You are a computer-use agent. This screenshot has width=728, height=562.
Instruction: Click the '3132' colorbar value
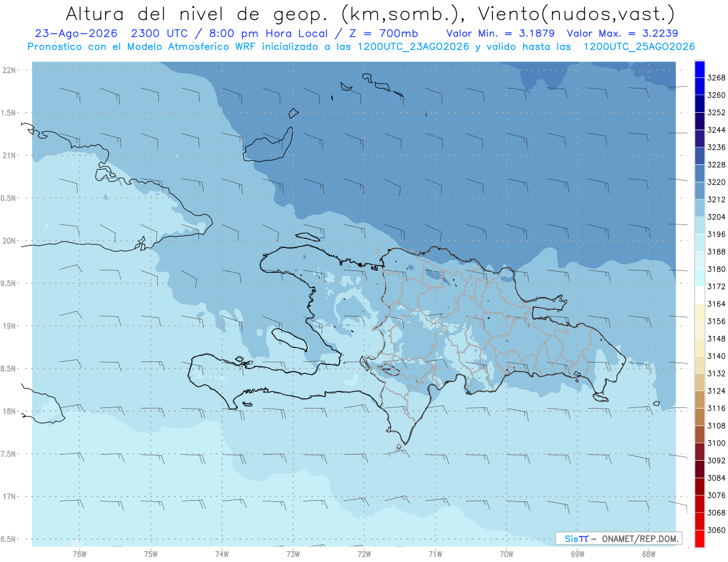pyautogui.click(x=716, y=373)
